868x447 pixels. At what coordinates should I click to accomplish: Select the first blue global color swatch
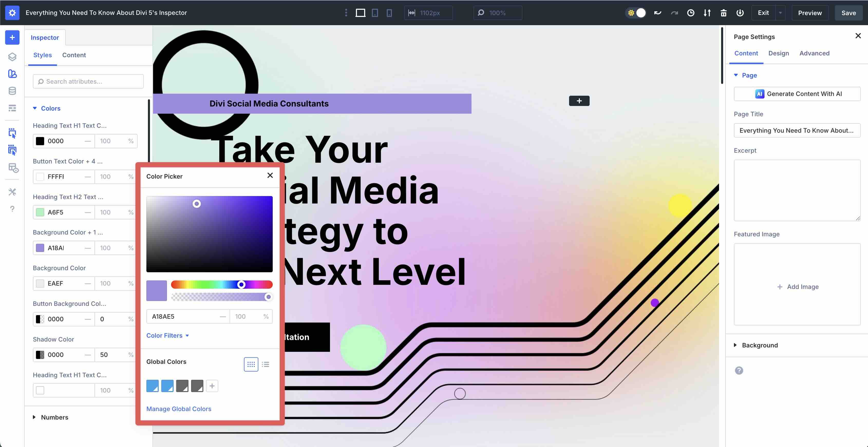[x=152, y=386]
